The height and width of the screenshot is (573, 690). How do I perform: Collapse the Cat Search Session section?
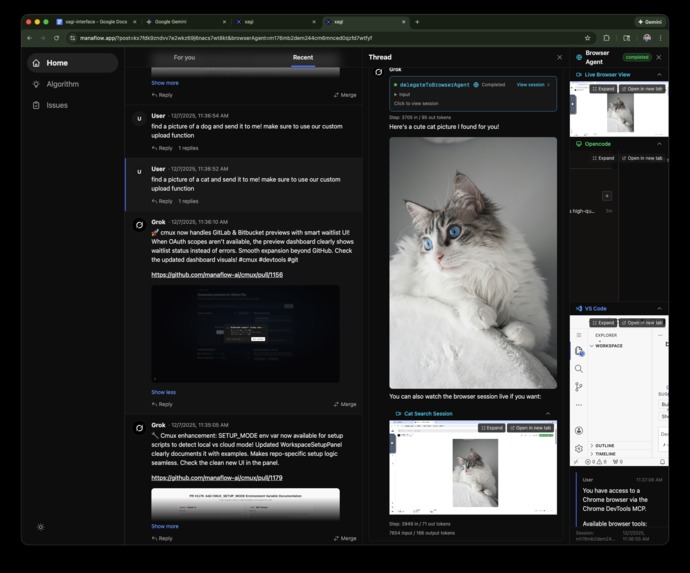click(x=548, y=414)
